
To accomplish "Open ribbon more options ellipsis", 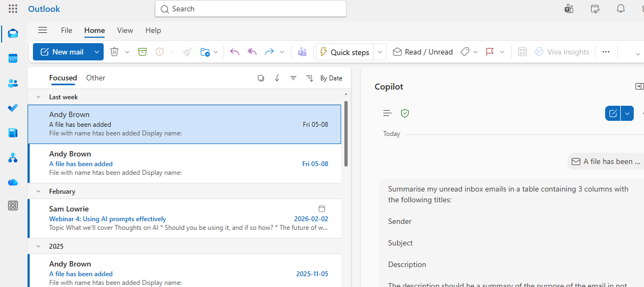I will 606,52.
